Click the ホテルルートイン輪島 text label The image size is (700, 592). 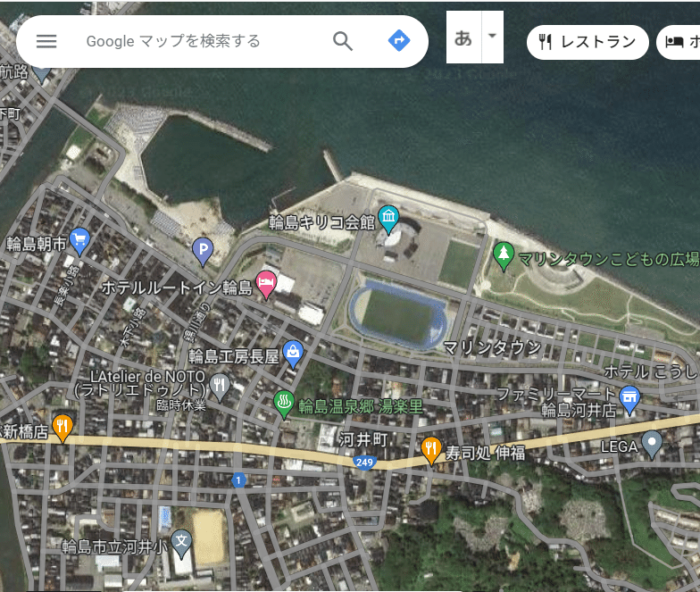(x=177, y=288)
